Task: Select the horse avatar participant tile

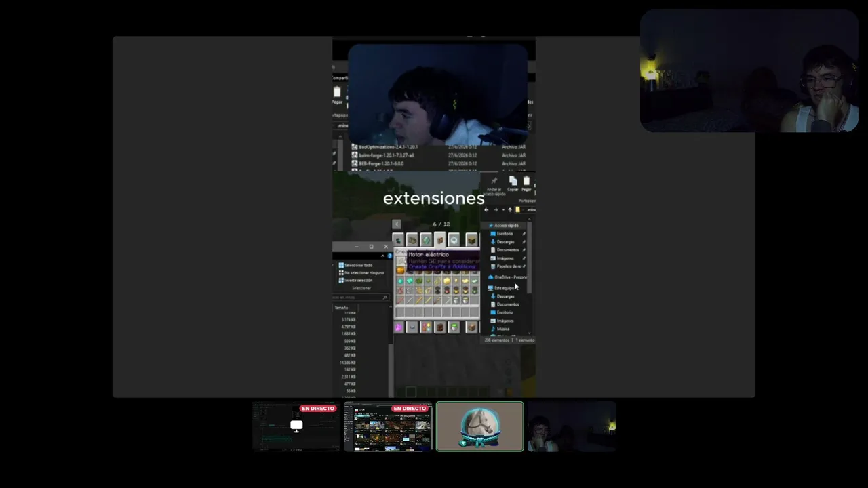Action: 480,426
